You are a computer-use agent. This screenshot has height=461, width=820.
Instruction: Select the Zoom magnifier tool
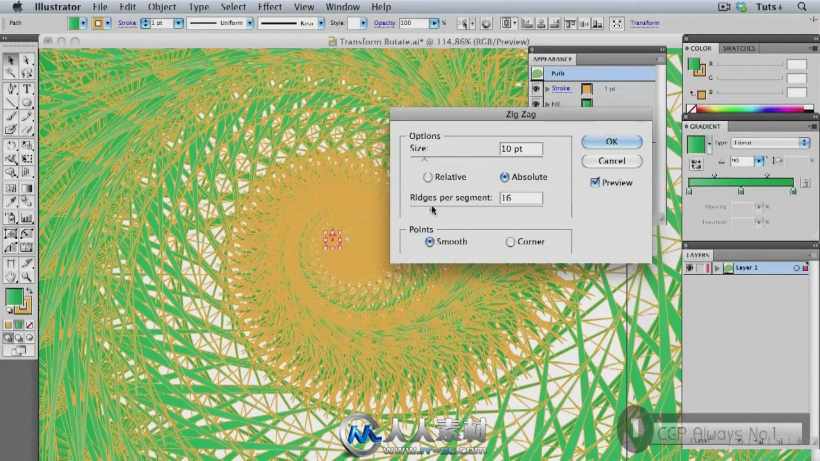pos(27,277)
